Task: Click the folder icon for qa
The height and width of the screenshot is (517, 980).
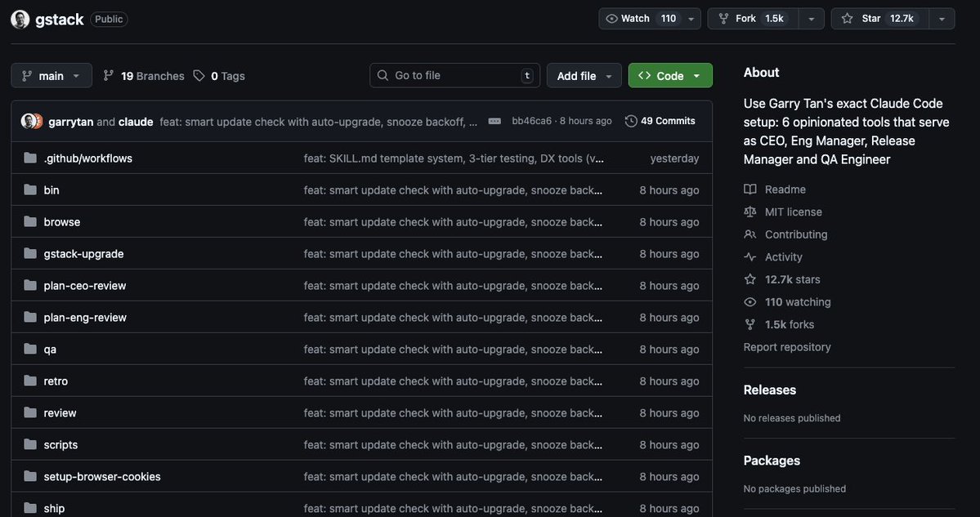Action: pos(30,349)
